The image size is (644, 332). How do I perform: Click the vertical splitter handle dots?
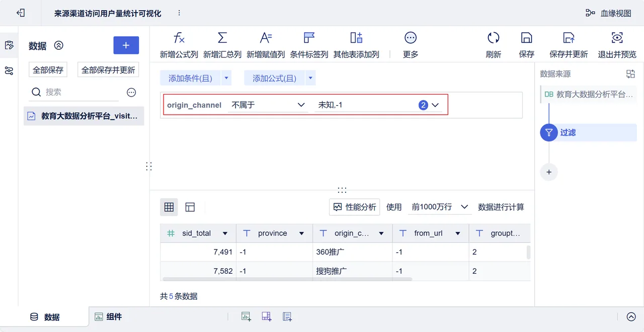tap(149, 166)
